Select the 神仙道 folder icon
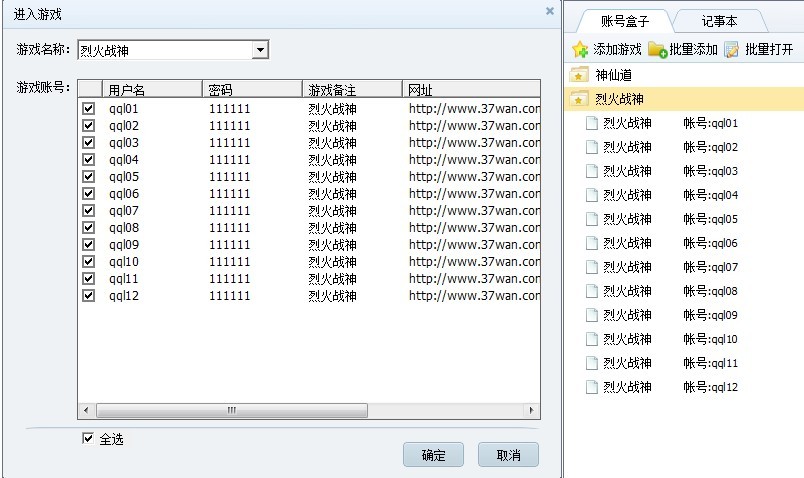 coord(578,75)
